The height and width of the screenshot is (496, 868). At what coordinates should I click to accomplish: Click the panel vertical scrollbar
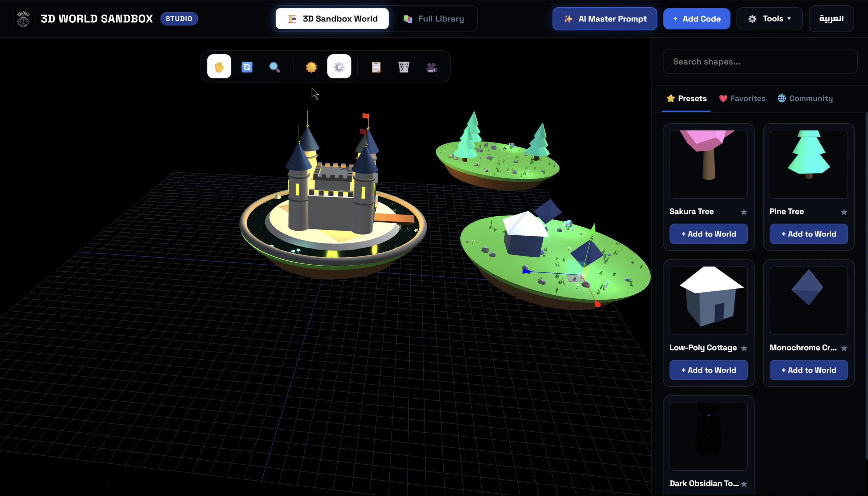[x=866, y=286]
